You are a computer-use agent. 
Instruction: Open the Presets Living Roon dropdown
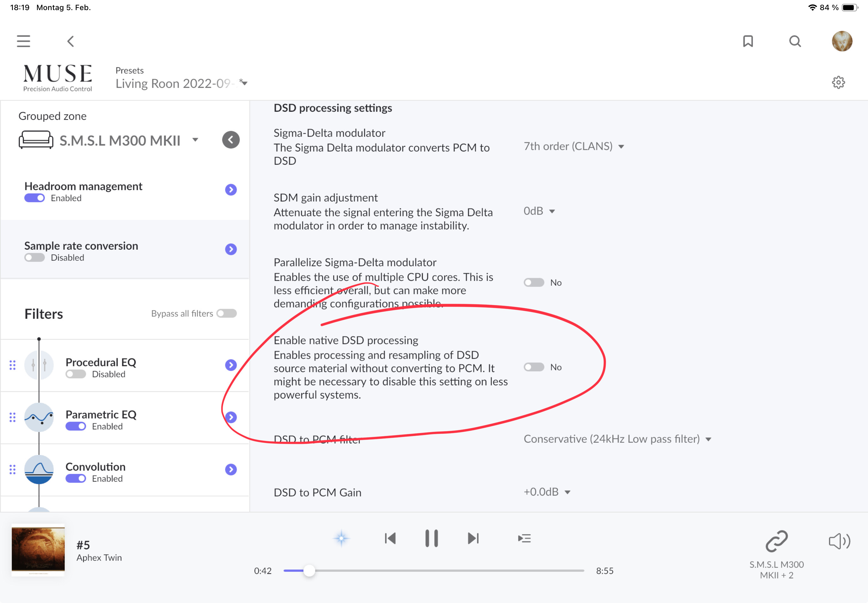pyautogui.click(x=181, y=83)
